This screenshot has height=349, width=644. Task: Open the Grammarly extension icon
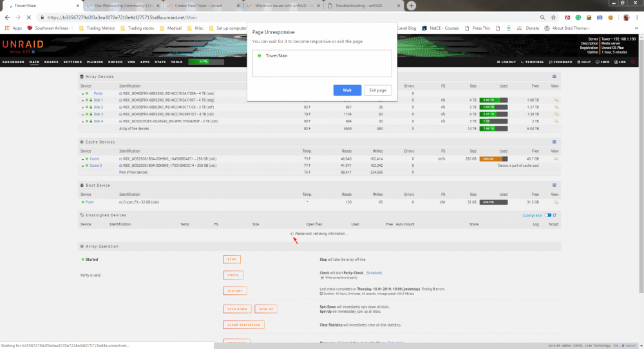578,17
